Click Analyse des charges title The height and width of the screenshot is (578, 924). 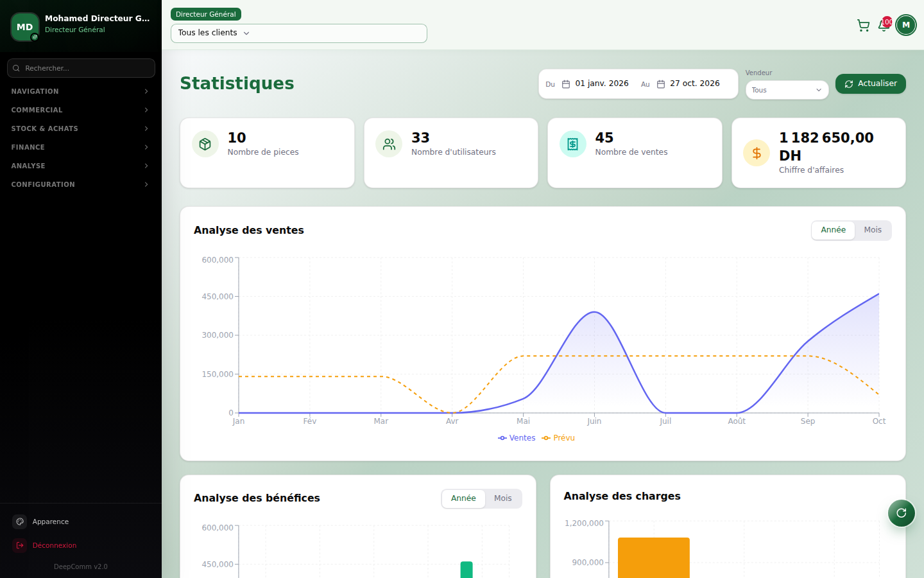[622, 496]
